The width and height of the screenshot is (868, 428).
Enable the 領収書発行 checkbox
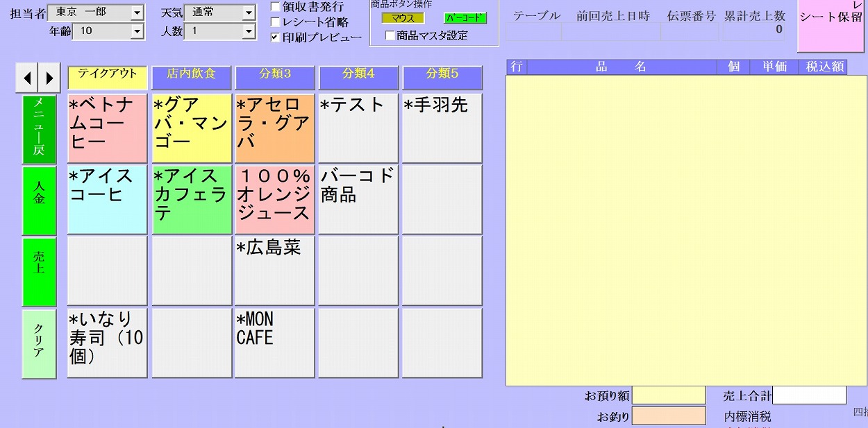274,6
